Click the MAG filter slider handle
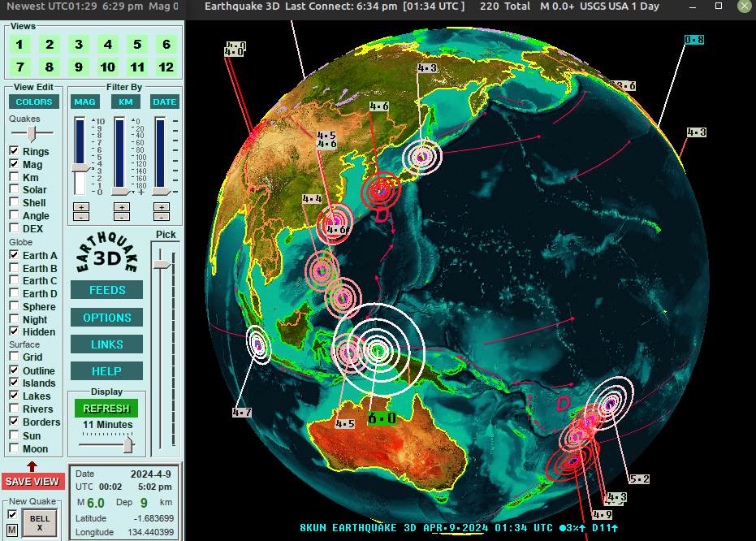Image resolution: width=756 pixels, height=541 pixels. (81, 167)
